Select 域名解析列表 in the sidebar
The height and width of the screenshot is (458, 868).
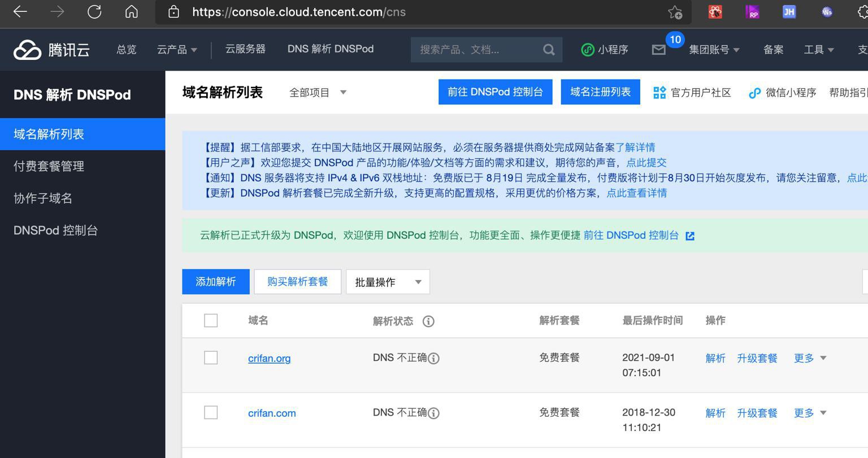click(83, 134)
